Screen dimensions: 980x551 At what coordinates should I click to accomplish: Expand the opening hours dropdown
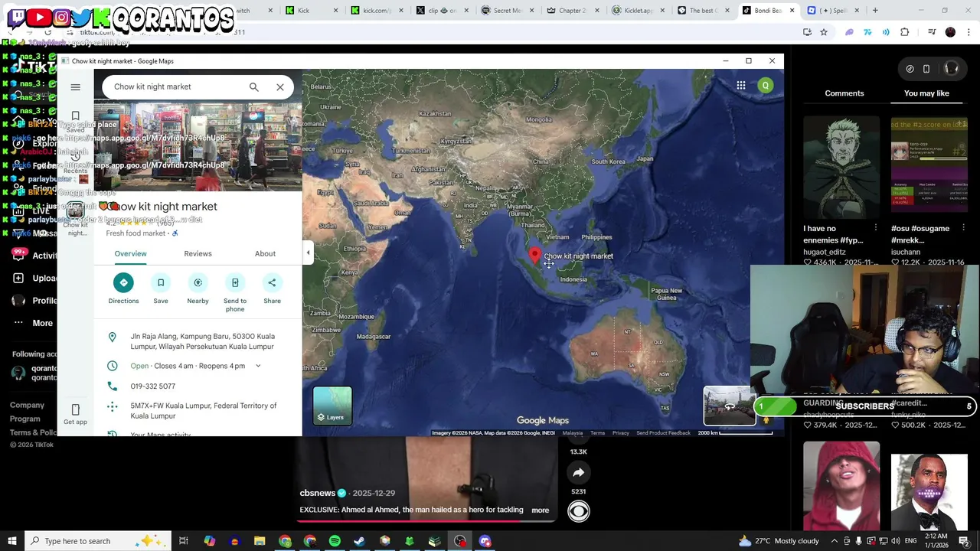coord(258,366)
